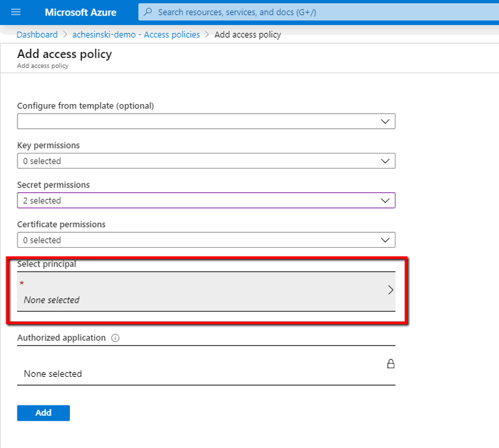Viewport: 499px width, 448px height.
Task: Click the magnifier icon in search bar
Action: click(147, 12)
